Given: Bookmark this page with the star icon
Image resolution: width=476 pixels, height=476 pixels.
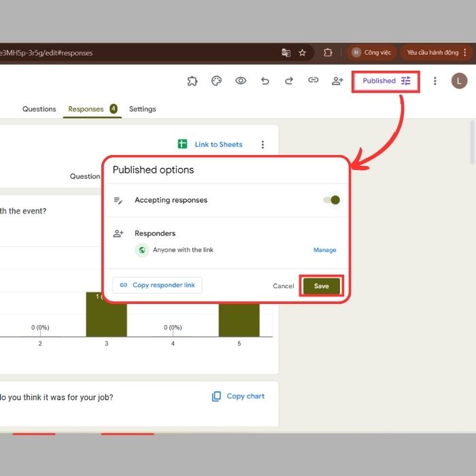Looking at the screenshot, I should pos(303,53).
